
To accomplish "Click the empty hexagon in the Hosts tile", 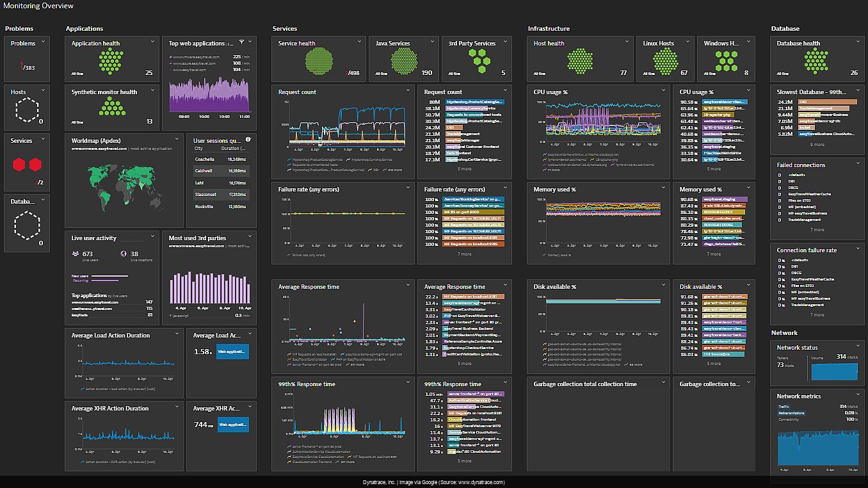I will pos(27,110).
